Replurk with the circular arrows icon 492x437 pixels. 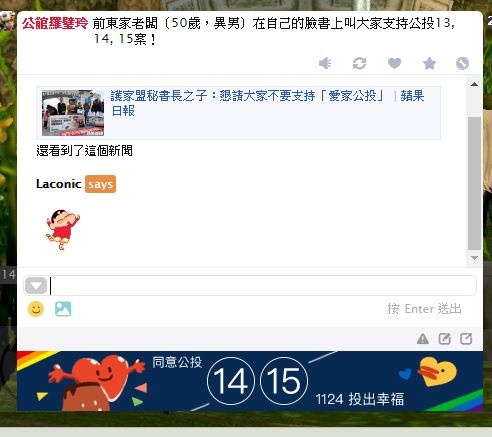tap(359, 63)
